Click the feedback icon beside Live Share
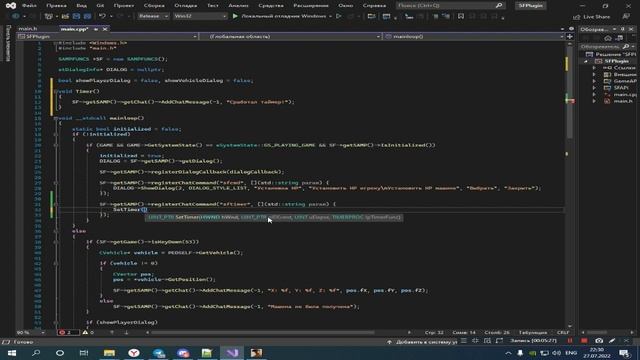Viewport: 640px width, 360px height. [626, 16]
